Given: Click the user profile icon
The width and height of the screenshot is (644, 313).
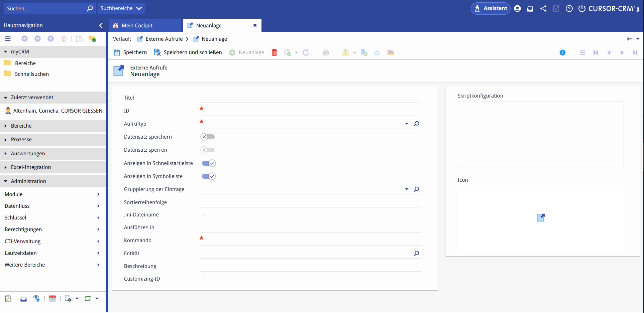Looking at the screenshot, I should (x=517, y=9).
